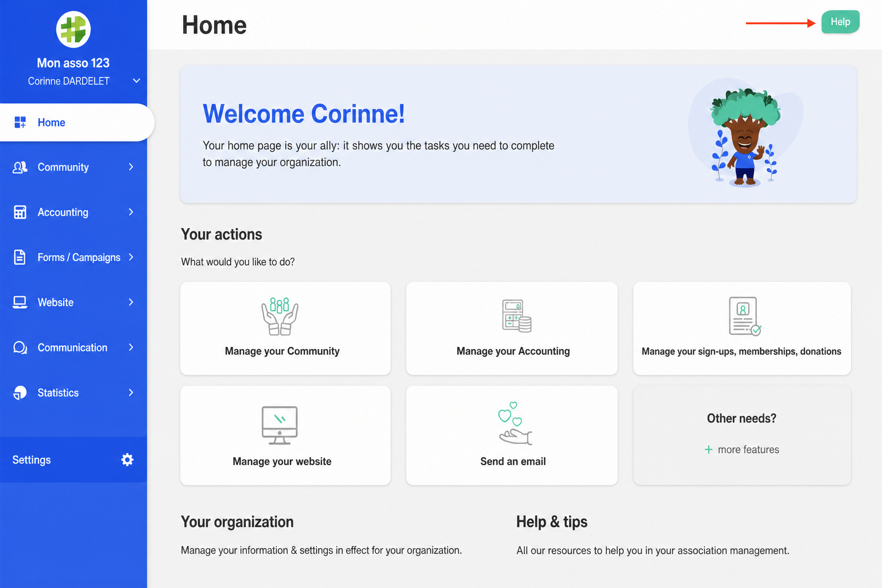Click the Home page title

coord(214,25)
